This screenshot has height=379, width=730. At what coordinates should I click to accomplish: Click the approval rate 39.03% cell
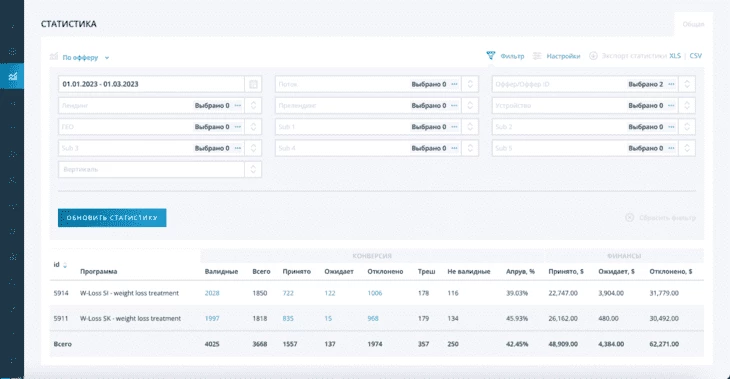(517, 293)
